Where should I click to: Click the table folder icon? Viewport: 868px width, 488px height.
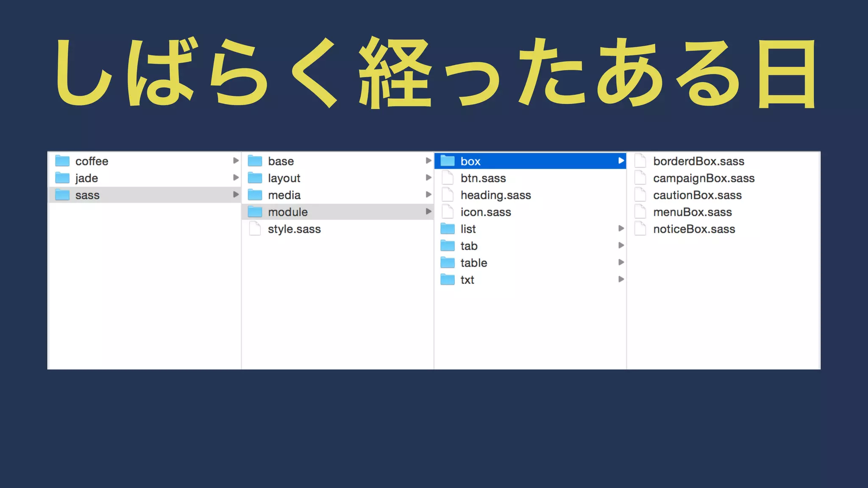coord(448,263)
